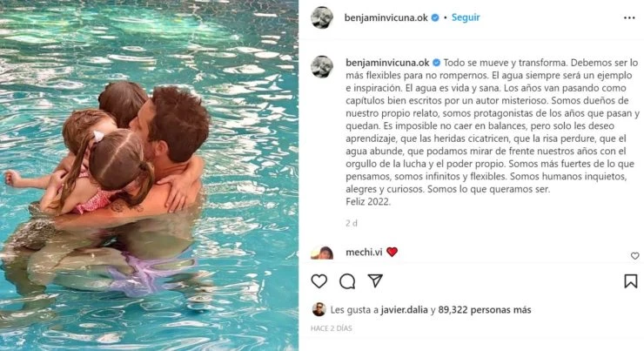Open the three-dots more options menu

(x=629, y=17)
